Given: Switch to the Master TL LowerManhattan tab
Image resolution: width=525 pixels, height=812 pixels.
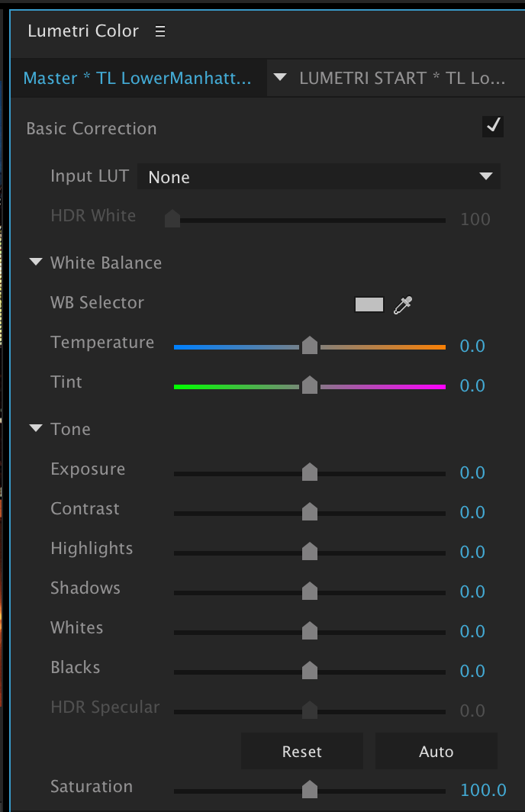Looking at the screenshot, I should point(137,78).
